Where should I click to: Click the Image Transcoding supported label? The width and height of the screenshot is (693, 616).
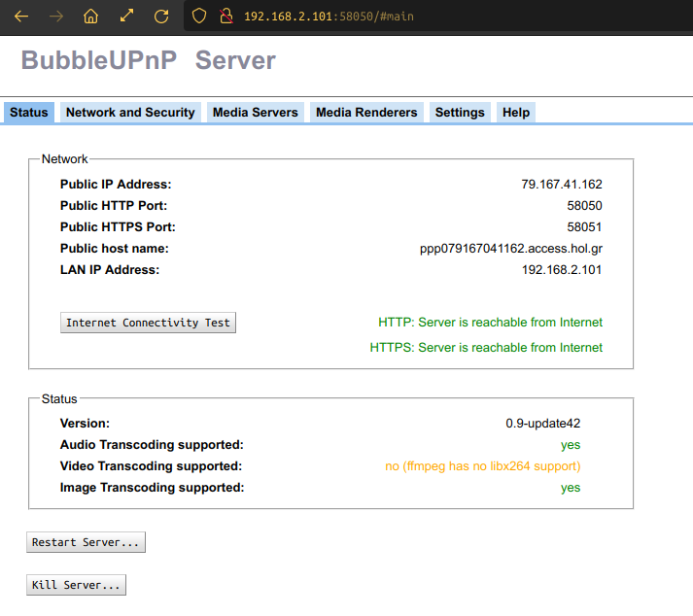(x=152, y=488)
